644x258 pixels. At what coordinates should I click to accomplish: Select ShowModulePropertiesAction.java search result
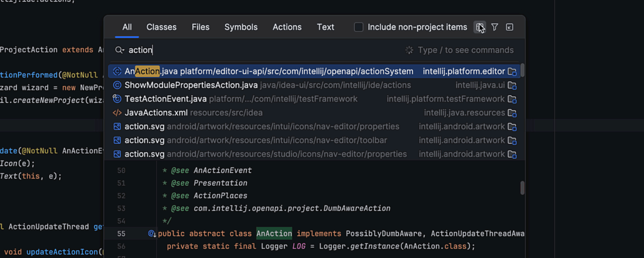(x=191, y=85)
